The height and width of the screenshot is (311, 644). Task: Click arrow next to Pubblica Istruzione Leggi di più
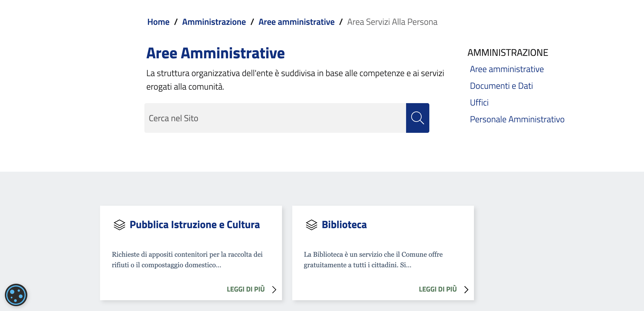pos(274,289)
